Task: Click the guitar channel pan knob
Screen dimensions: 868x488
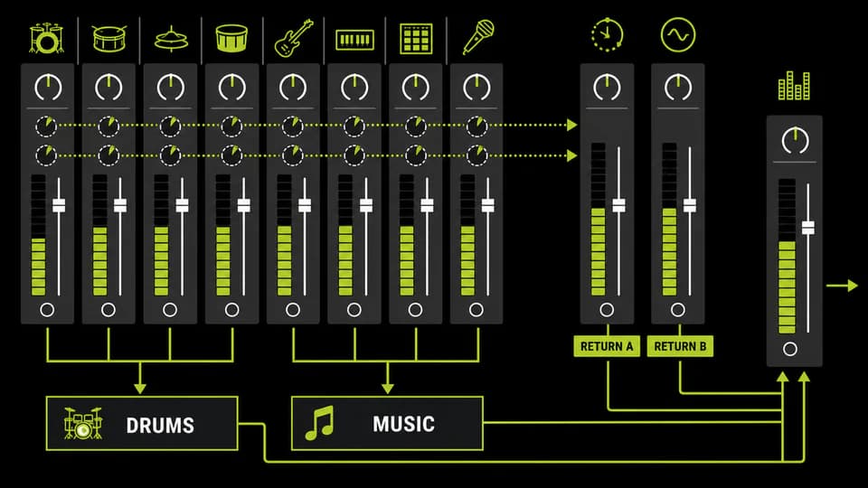Action: (293, 87)
